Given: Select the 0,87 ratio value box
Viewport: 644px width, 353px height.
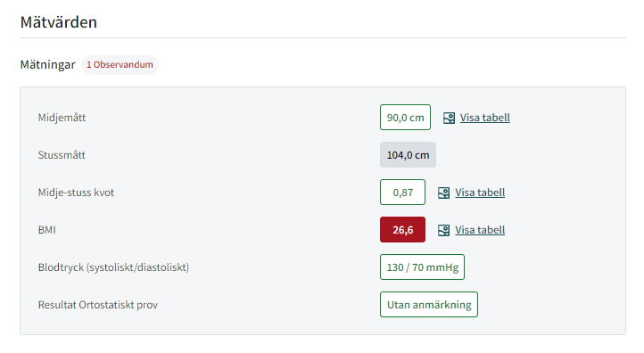Looking at the screenshot, I should pyautogui.click(x=402, y=192).
